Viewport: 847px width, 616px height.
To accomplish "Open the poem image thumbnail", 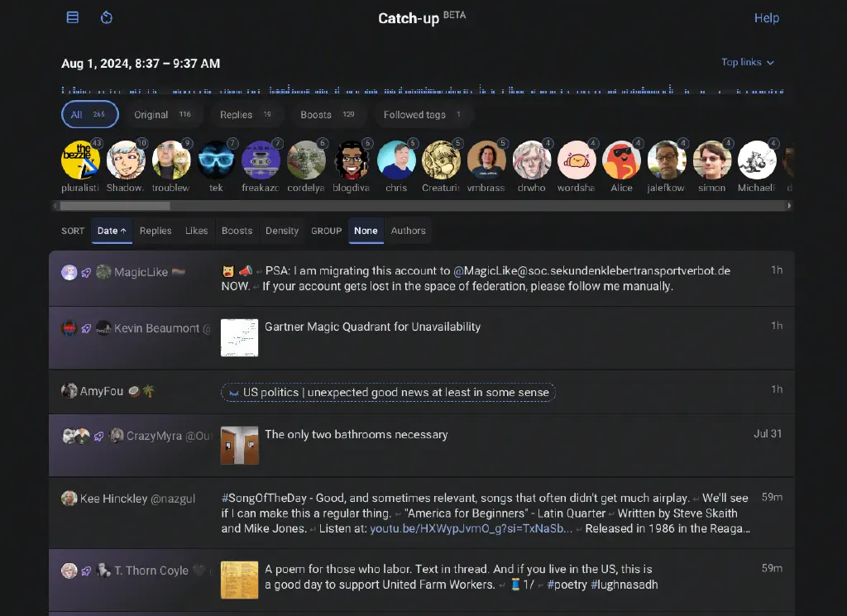I will (x=239, y=580).
